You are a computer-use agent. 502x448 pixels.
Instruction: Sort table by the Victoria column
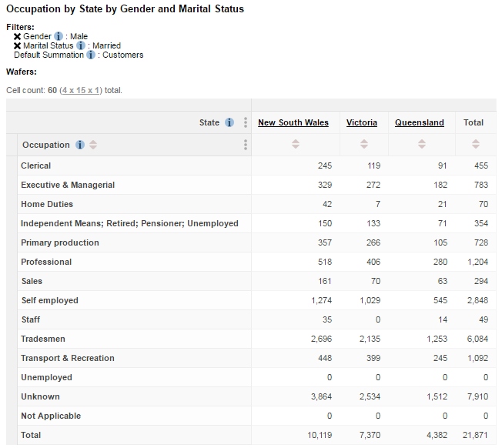(364, 144)
